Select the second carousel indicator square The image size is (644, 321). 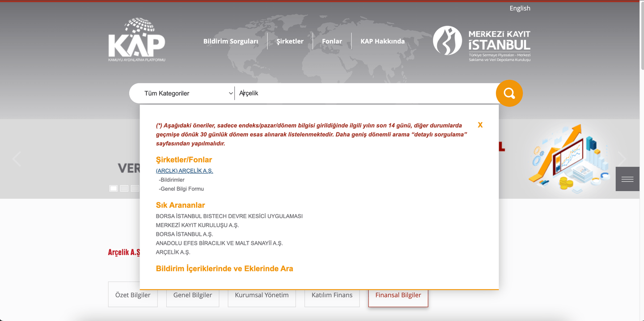[124, 188]
